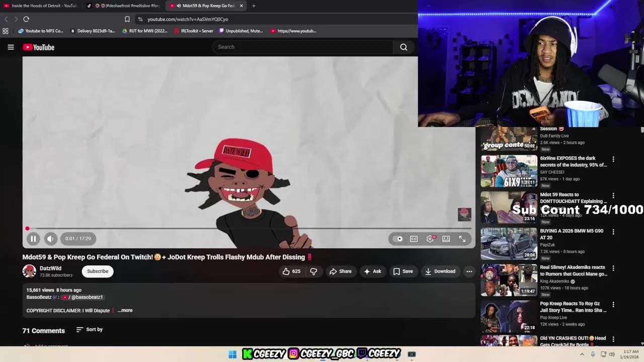This screenshot has width=644, height=362.
Task: Show hidden system tray icons
Action: pyautogui.click(x=582, y=354)
